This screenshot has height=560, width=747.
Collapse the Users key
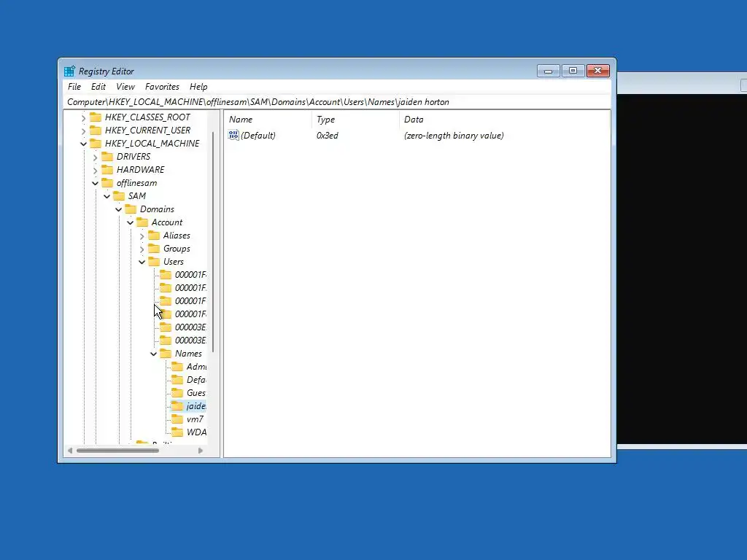coord(142,262)
